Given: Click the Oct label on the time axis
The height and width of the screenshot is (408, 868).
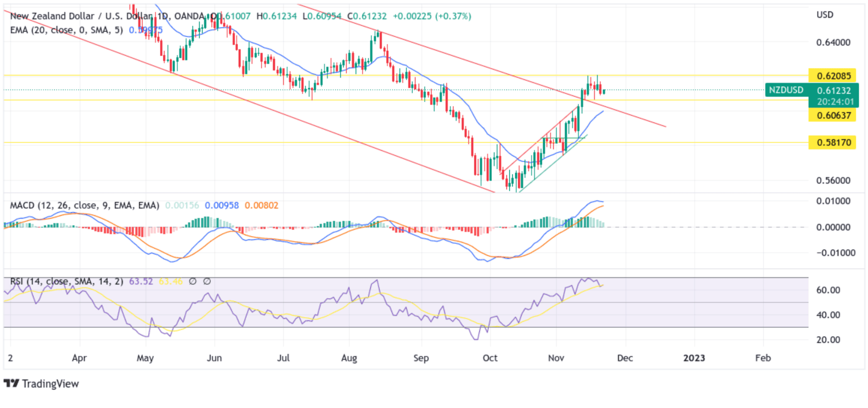Looking at the screenshot, I should click(490, 358).
